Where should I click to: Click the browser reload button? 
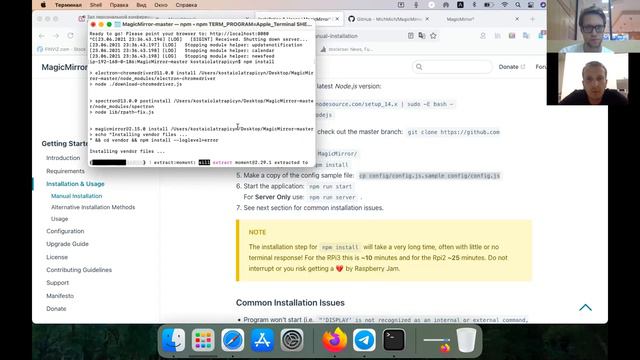[x=70, y=36]
